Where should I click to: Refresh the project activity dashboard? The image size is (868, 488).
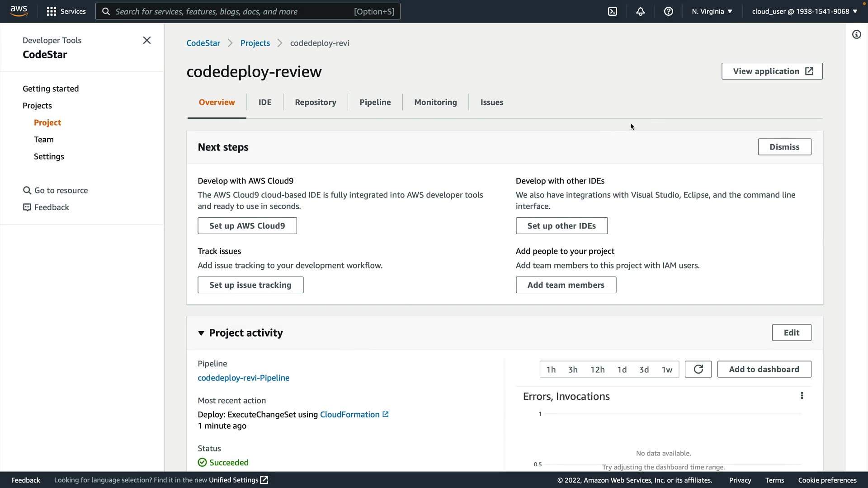tap(698, 369)
